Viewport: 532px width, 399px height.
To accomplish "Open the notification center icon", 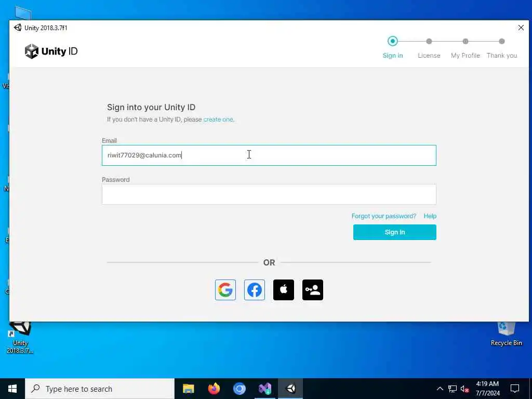I will (x=515, y=389).
